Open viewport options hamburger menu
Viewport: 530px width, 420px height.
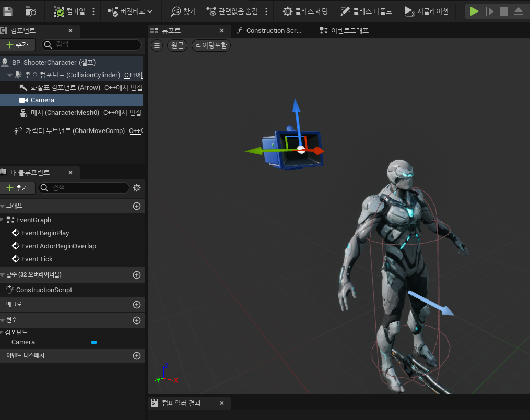click(157, 45)
